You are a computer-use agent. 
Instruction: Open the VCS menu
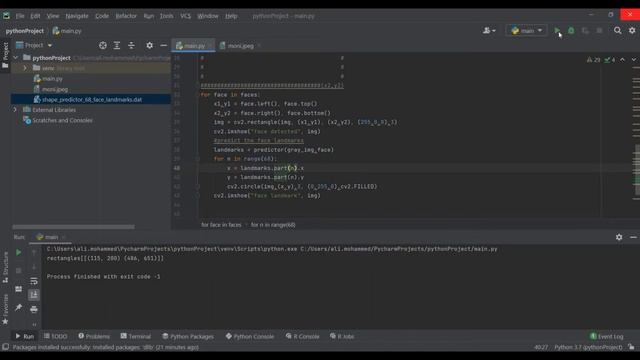[185, 16]
